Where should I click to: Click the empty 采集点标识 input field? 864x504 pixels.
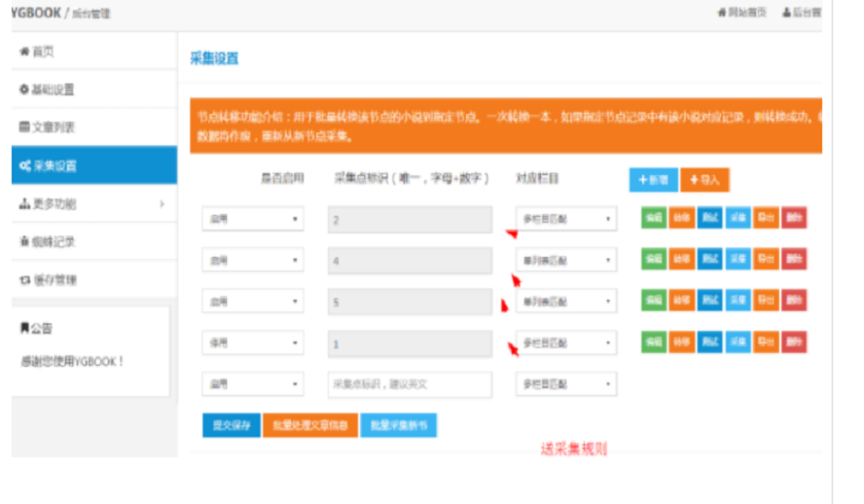click(x=410, y=384)
